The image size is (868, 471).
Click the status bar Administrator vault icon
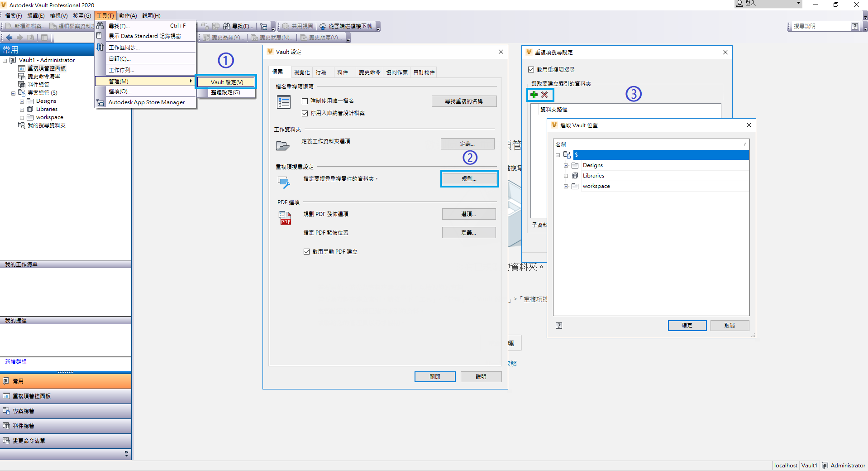pyautogui.click(x=825, y=466)
